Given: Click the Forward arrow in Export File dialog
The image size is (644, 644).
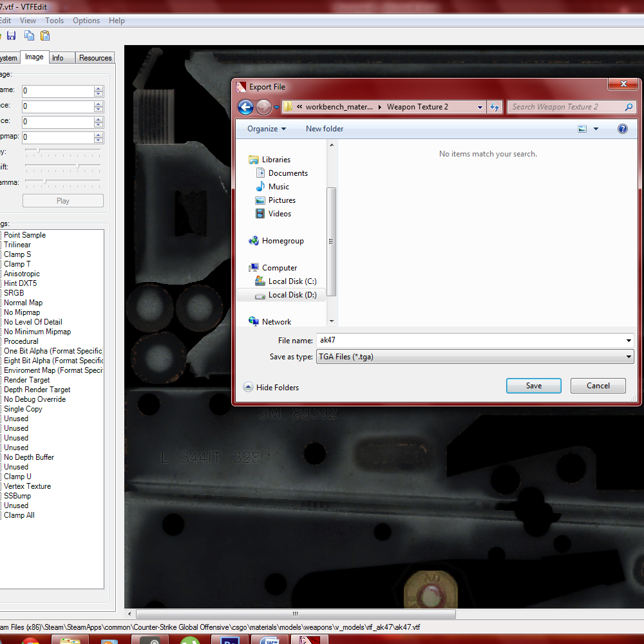Looking at the screenshot, I should 263,107.
